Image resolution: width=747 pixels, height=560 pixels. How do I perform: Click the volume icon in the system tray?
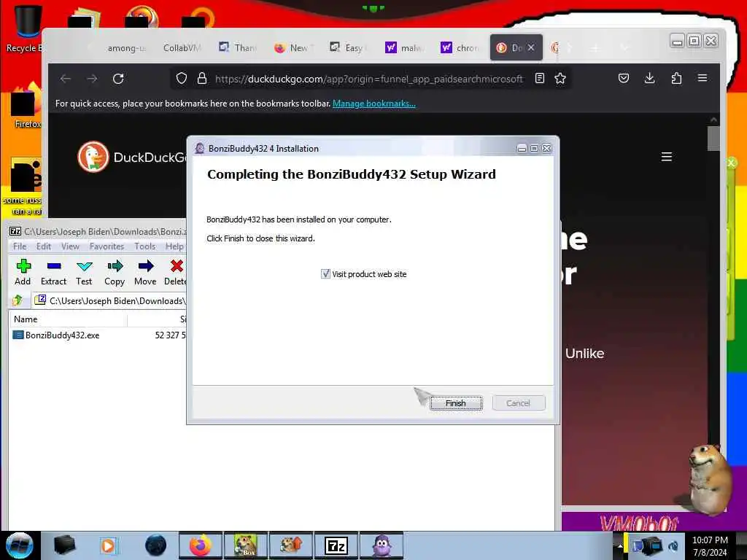click(673, 546)
